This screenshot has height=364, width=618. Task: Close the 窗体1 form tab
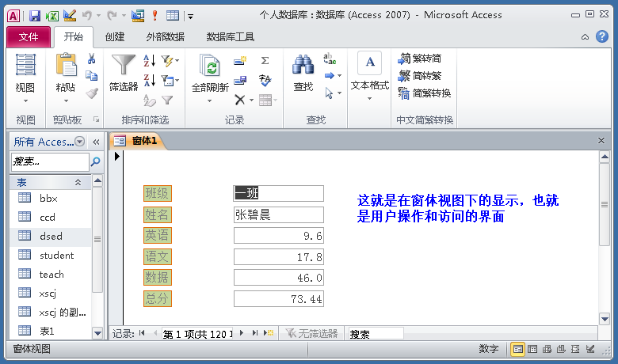[x=601, y=141]
